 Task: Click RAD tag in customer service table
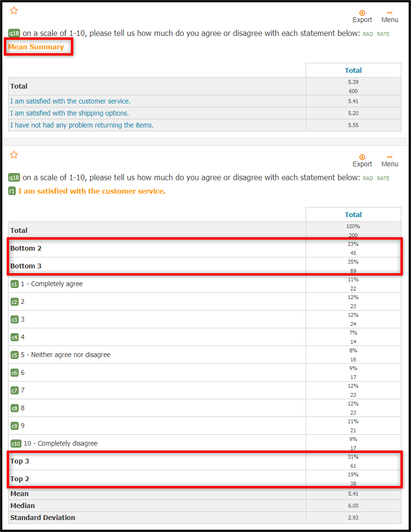368,178
